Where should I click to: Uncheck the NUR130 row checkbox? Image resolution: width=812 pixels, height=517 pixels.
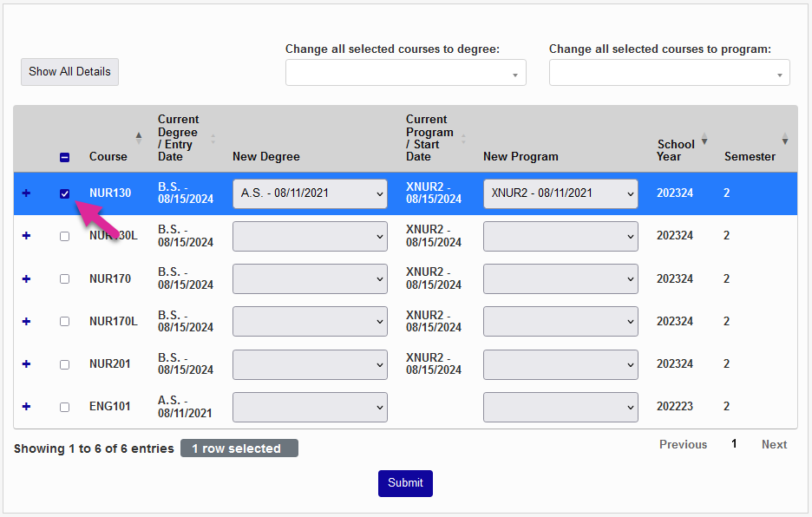point(64,193)
